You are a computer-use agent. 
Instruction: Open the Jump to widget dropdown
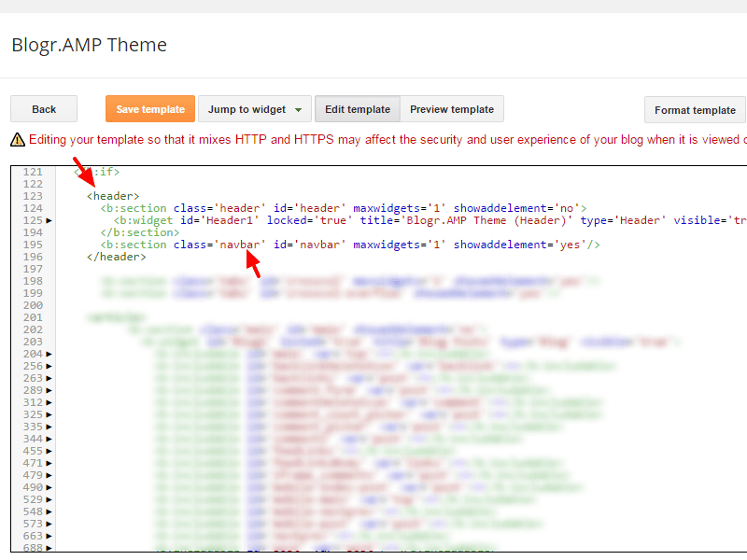(255, 109)
